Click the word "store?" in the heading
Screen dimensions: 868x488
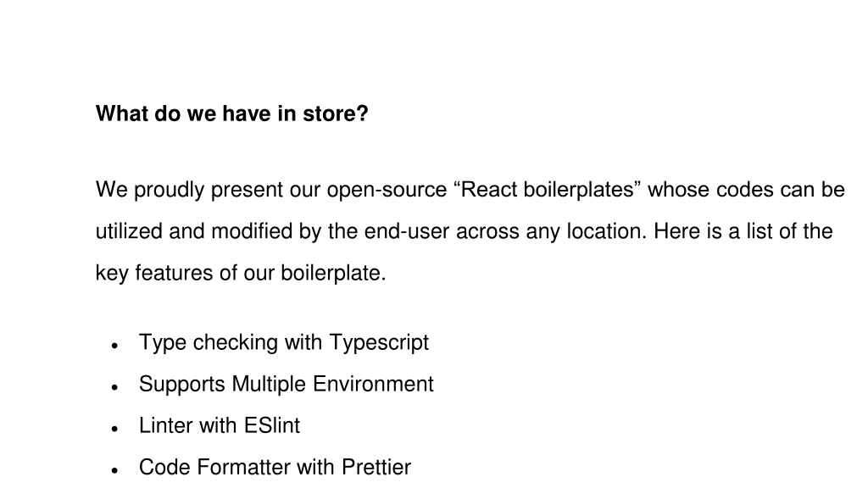coord(336,114)
